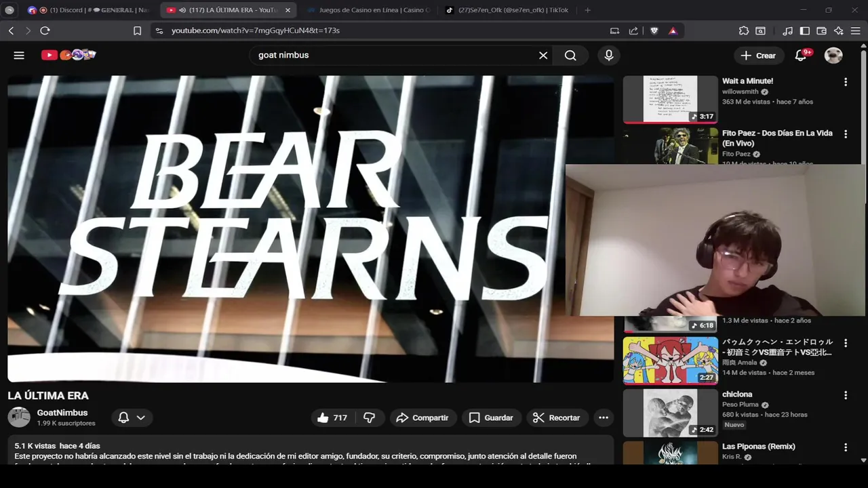Click the Recortar clip button
The image size is (868, 488).
click(557, 418)
